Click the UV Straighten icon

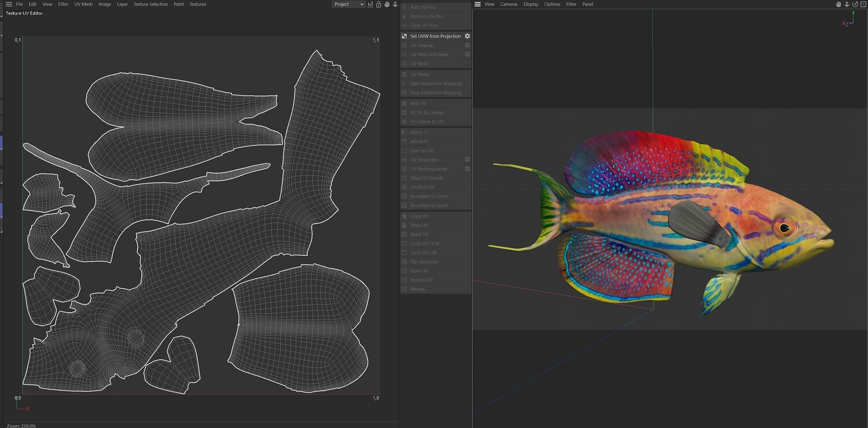[x=404, y=160]
